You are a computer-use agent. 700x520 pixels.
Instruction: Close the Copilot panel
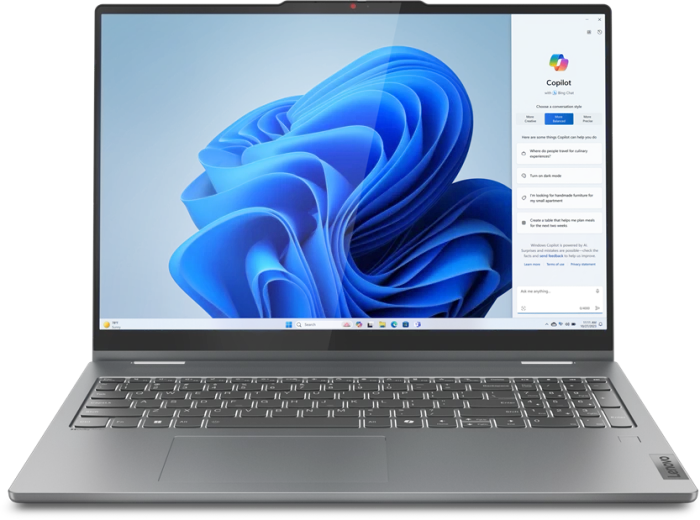click(x=599, y=20)
